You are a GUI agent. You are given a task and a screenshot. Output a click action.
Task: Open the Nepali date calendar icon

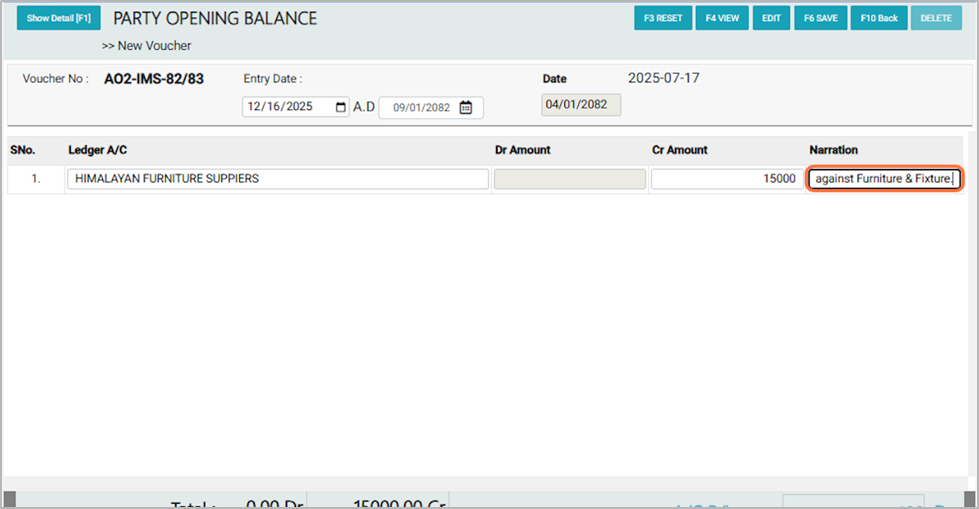pos(466,108)
